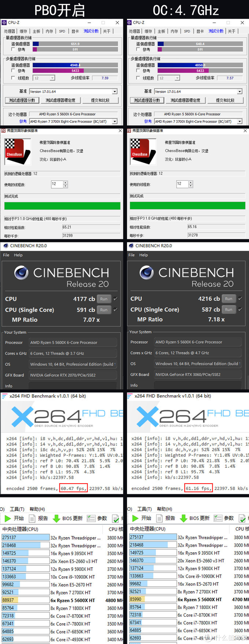Click the checklist icon after 参数, right bottom window
Viewport: 249px width, 644px height.
[x=242, y=518]
